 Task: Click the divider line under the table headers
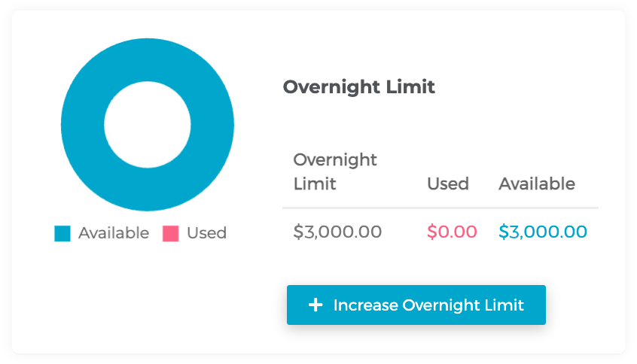pyautogui.click(x=440, y=208)
